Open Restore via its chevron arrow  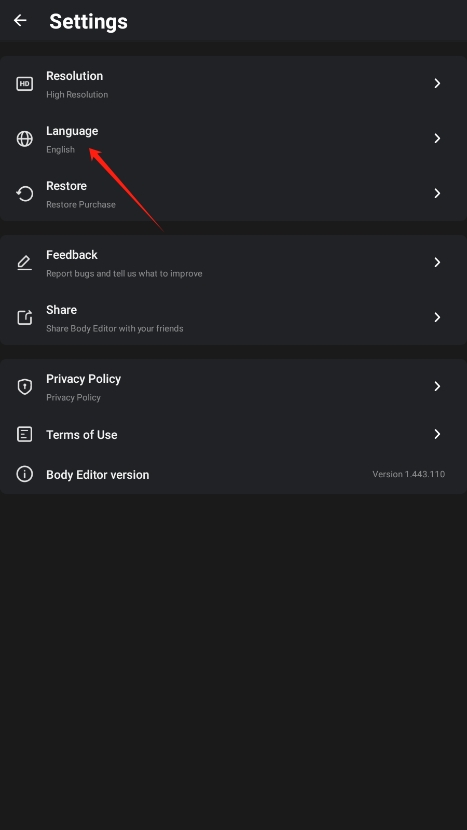point(437,193)
